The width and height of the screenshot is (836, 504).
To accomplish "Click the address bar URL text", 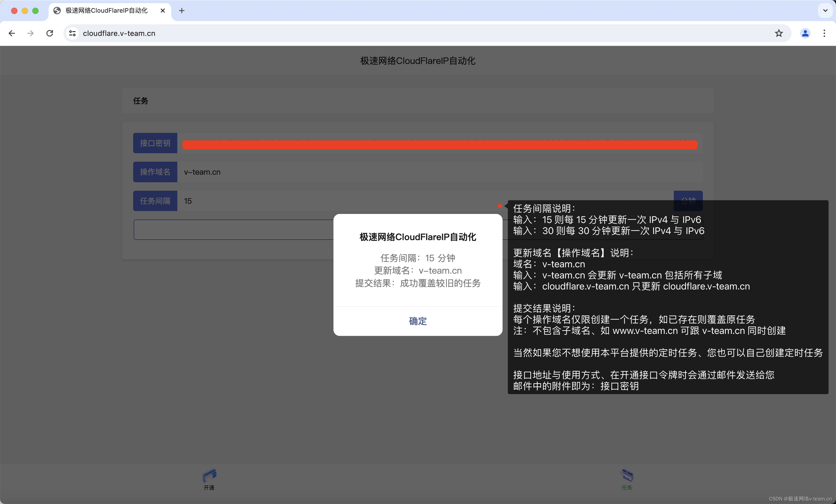I will [x=119, y=33].
